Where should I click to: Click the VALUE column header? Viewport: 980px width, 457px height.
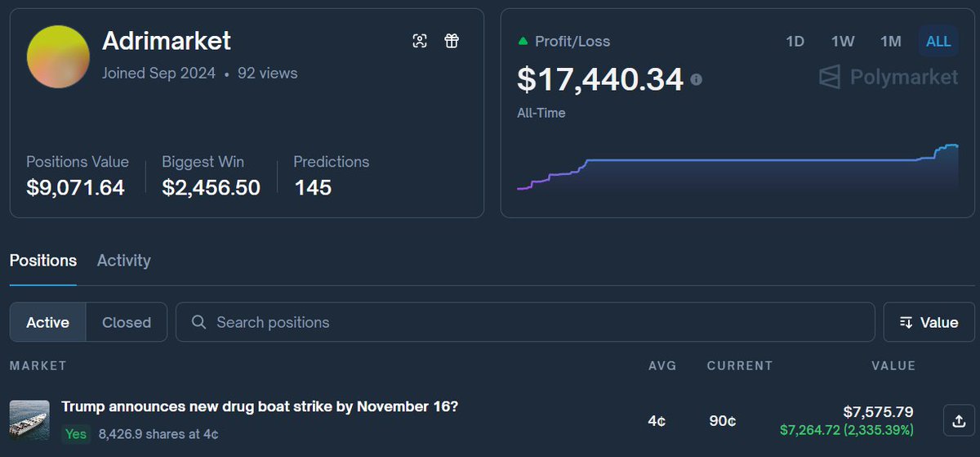pos(893,365)
